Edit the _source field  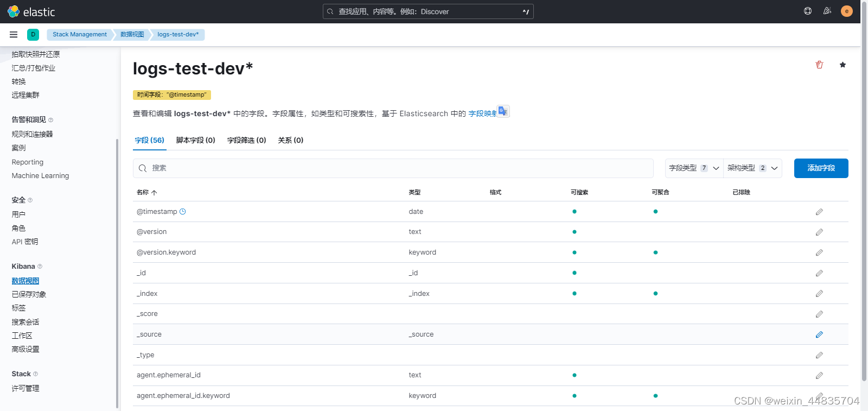819,334
